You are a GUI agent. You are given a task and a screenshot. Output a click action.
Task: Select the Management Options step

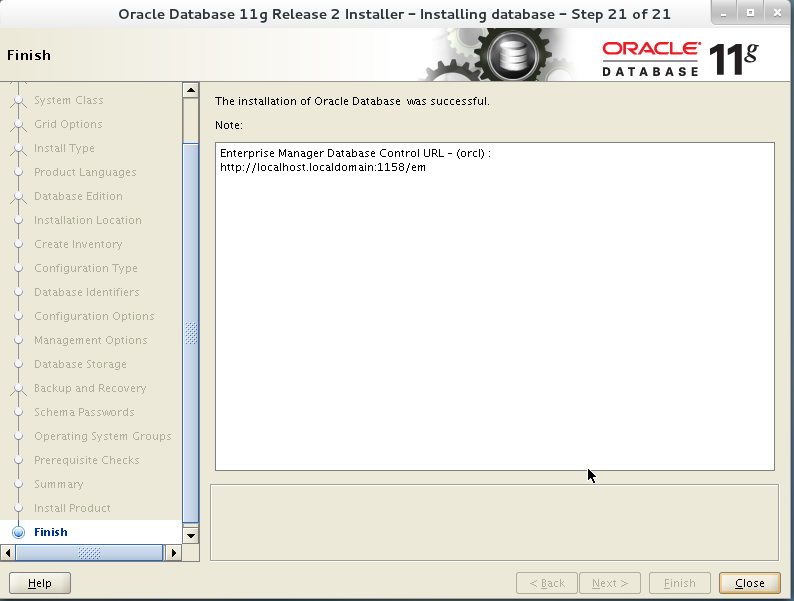click(91, 340)
